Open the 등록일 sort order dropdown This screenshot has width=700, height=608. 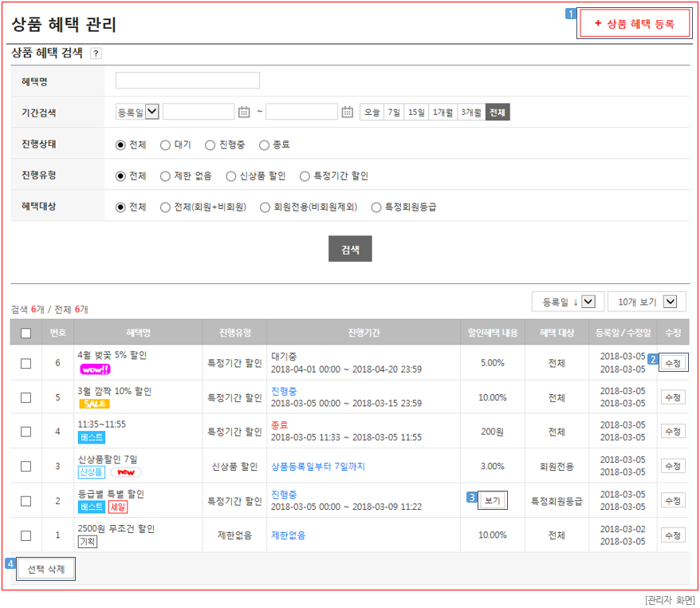(x=568, y=302)
